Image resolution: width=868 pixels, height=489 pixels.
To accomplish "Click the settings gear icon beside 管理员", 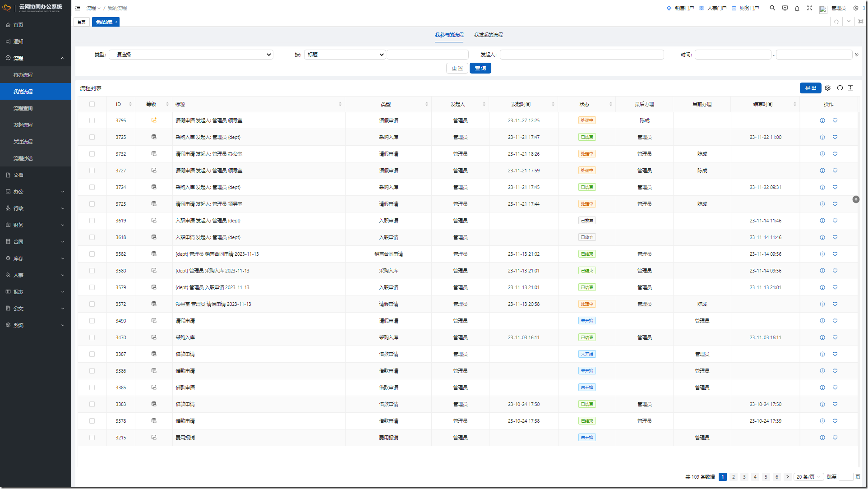I will click(856, 8).
